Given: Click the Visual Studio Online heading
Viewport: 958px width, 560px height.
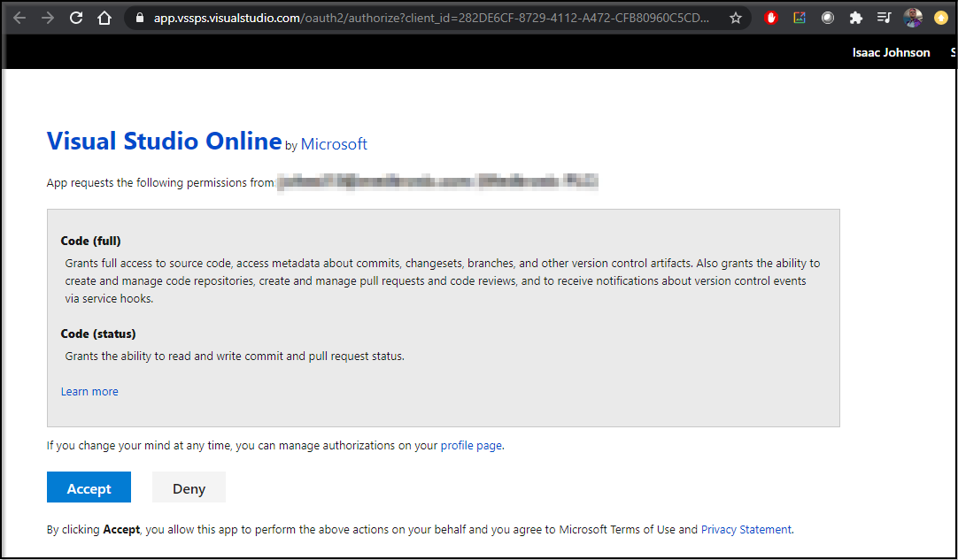Looking at the screenshot, I should (165, 141).
